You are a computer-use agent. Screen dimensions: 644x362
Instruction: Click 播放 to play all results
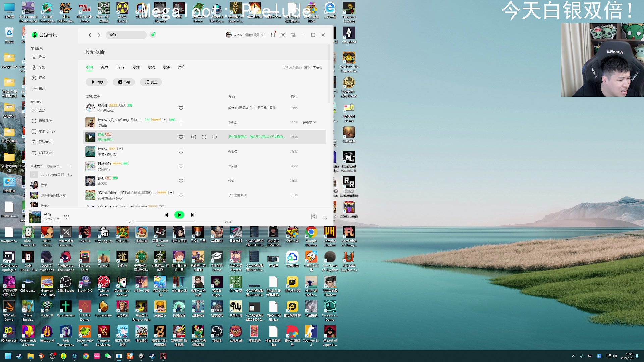click(x=97, y=82)
